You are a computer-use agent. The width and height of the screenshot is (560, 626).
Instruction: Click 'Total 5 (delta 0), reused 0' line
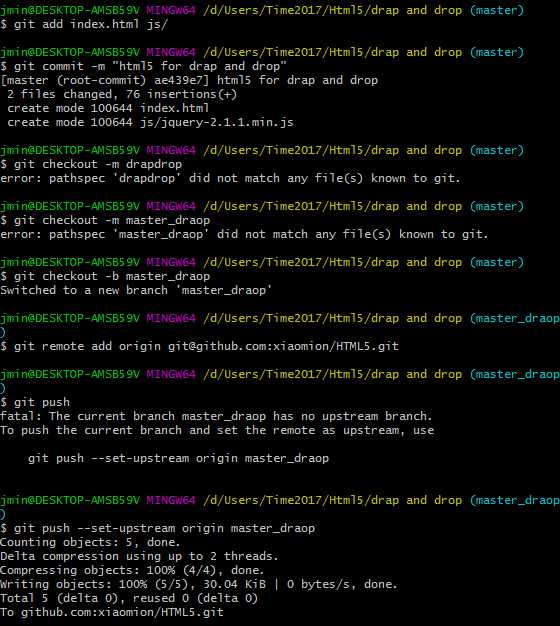pos(129,598)
